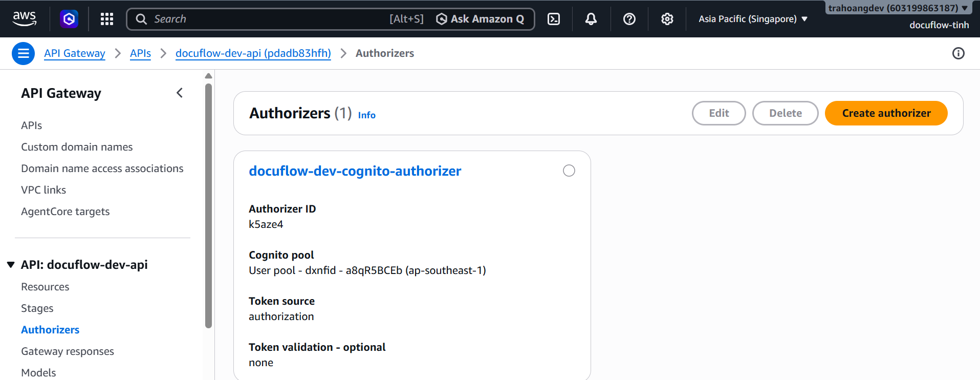
Task: Click the sidebar vertical scrollbar
Action: (208, 205)
